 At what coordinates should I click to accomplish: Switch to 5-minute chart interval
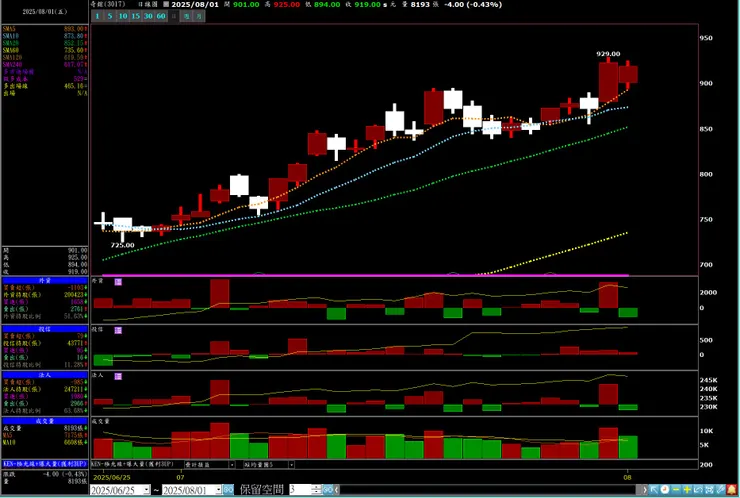click(109, 16)
